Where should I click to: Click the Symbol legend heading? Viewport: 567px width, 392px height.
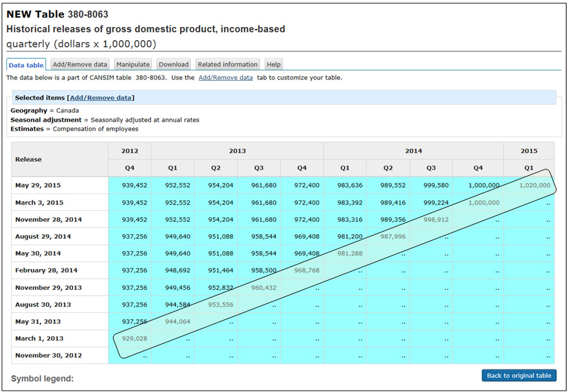tap(42, 378)
